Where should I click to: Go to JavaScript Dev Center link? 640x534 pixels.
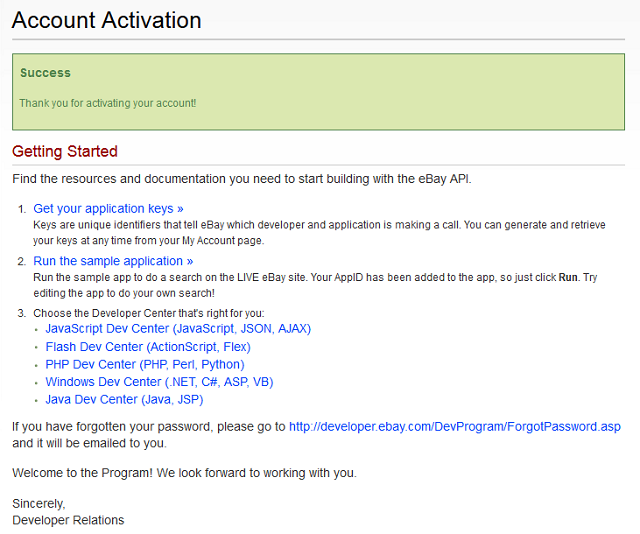tap(178, 329)
